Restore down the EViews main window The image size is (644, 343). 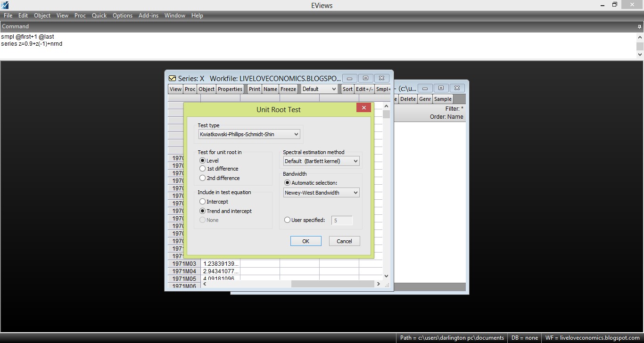615,4
